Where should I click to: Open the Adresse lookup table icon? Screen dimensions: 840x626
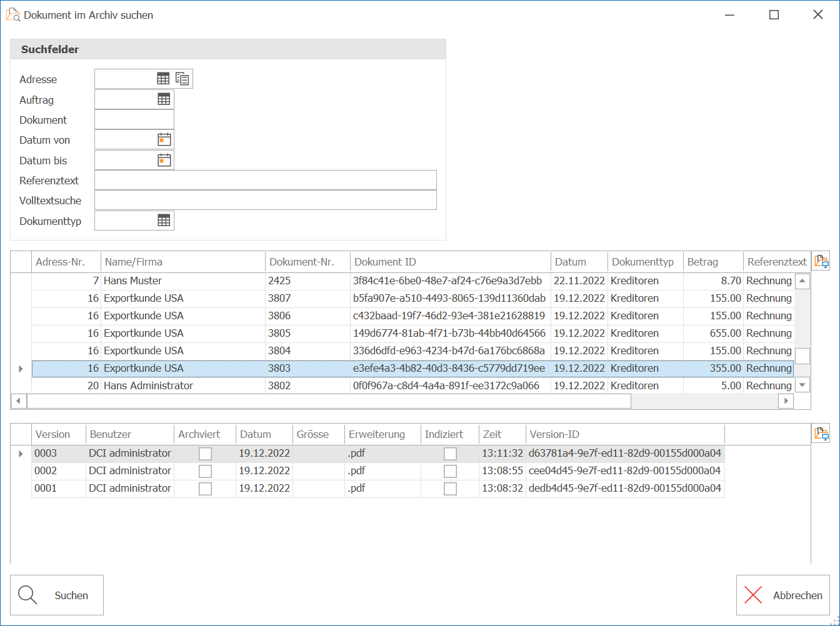pos(163,79)
